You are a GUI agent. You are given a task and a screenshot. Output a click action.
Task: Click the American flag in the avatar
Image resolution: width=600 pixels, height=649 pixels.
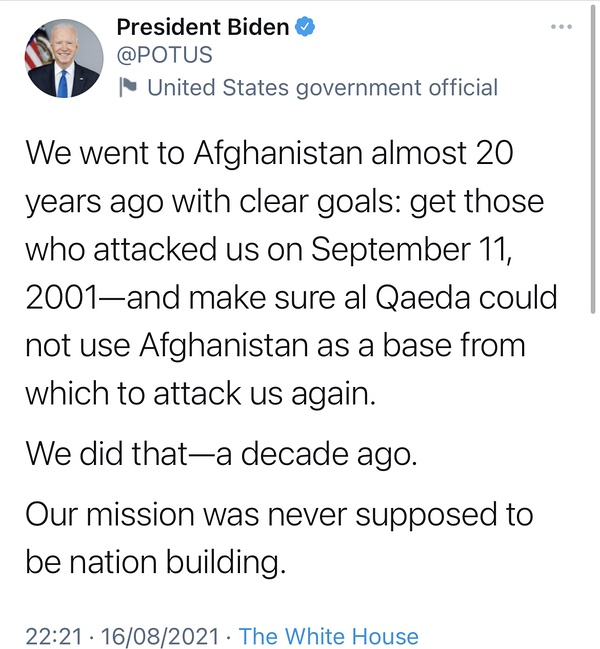(38, 47)
